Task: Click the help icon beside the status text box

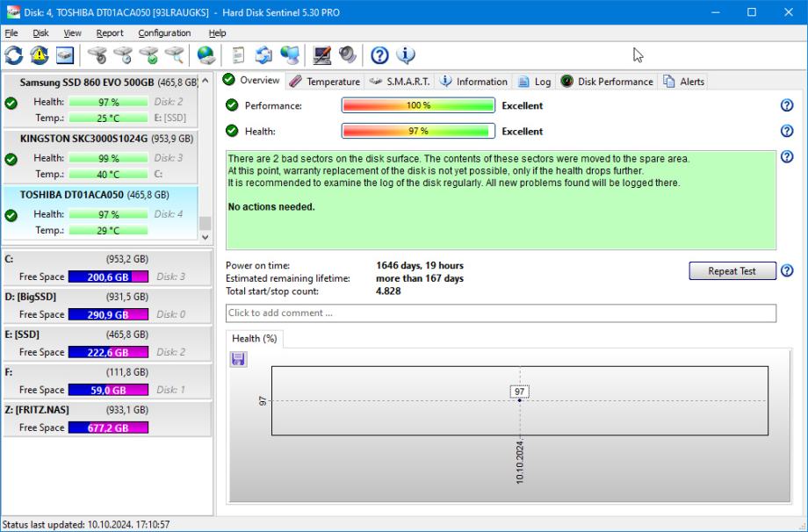Action: (x=787, y=156)
